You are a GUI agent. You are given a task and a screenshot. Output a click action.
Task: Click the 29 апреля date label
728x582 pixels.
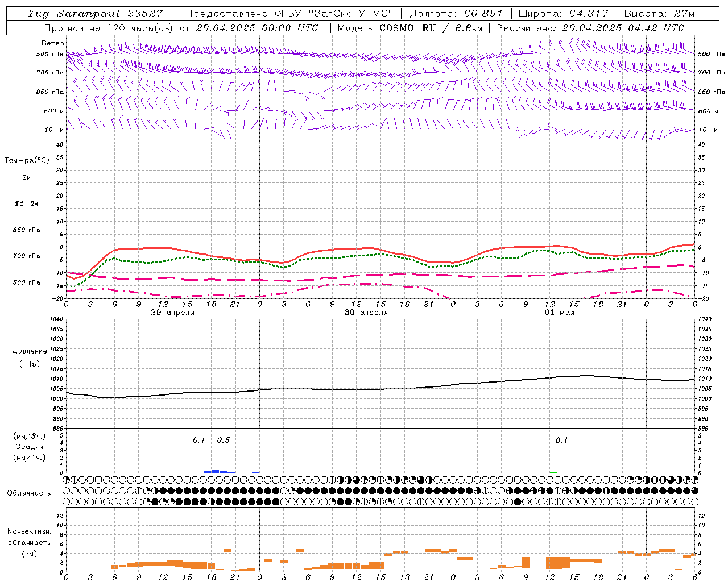173,313
